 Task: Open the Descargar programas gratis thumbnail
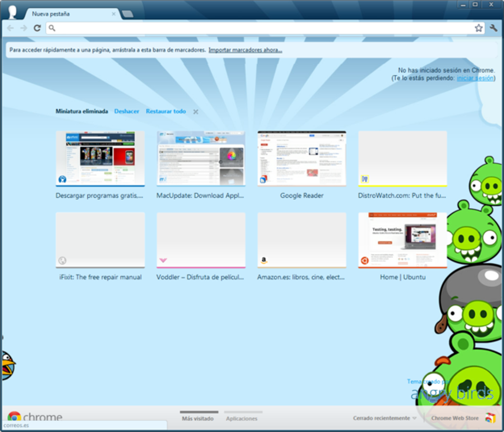pos(100,158)
